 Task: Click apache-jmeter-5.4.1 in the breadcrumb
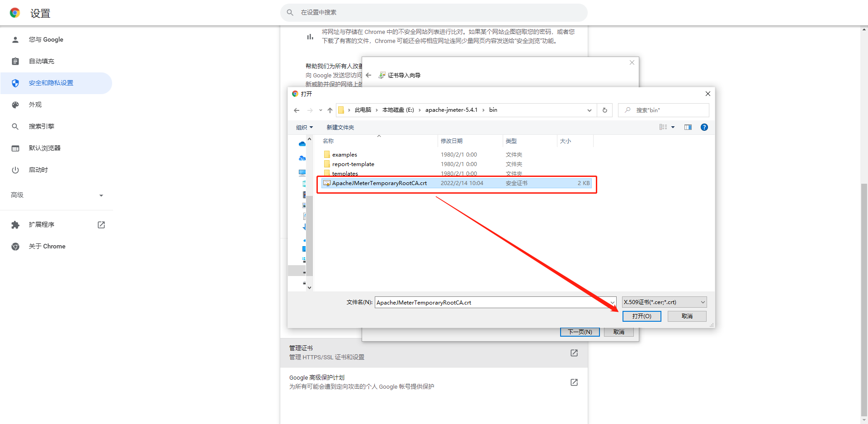click(x=452, y=110)
